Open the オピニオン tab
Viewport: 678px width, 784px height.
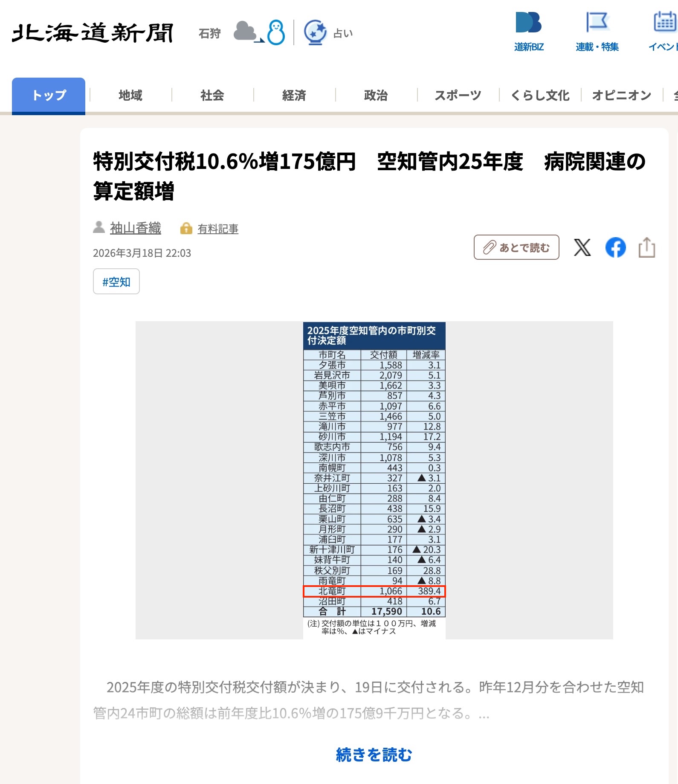point(622,96)
